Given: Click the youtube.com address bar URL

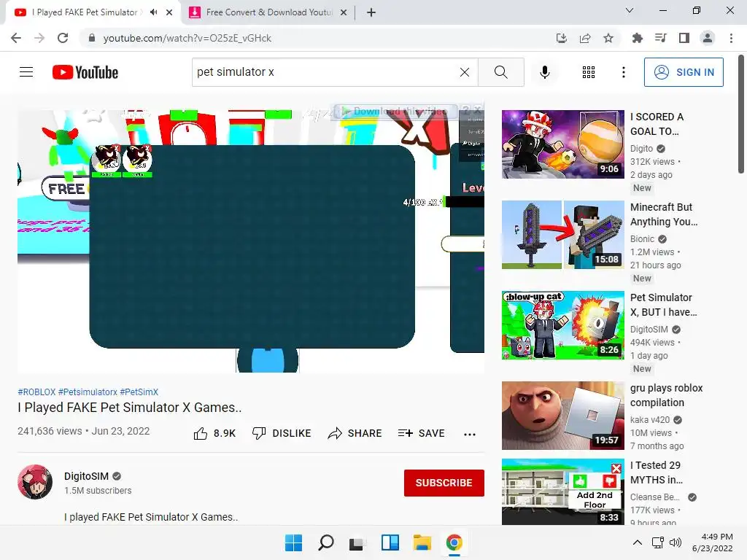Looking at the screenshot, I should click(187, 38).
